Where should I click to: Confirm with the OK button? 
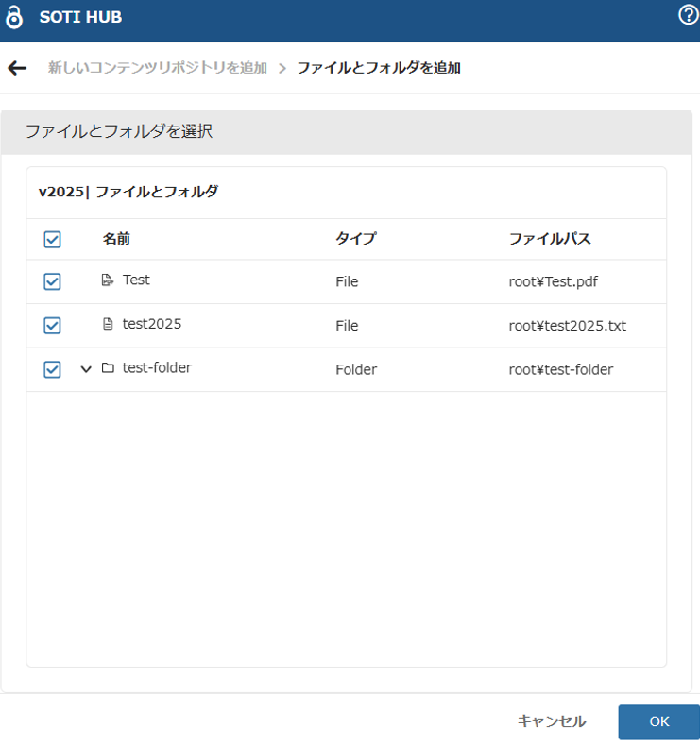click(659, 721)
